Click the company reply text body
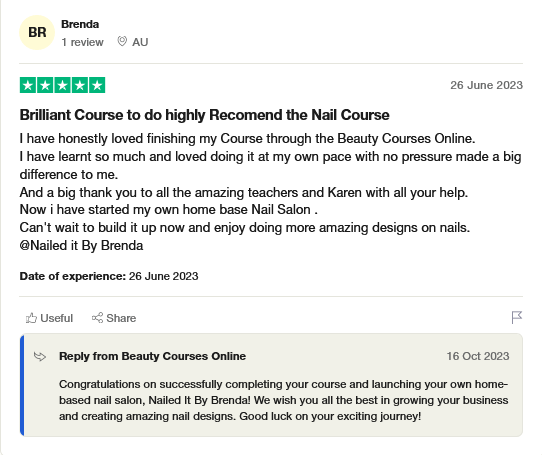 pos(283,400)
